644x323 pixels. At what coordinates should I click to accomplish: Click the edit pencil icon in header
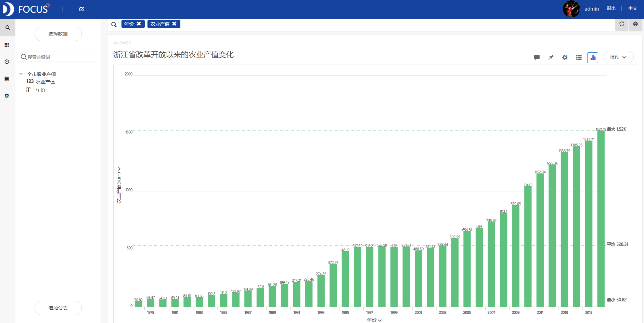click(81, 9)
